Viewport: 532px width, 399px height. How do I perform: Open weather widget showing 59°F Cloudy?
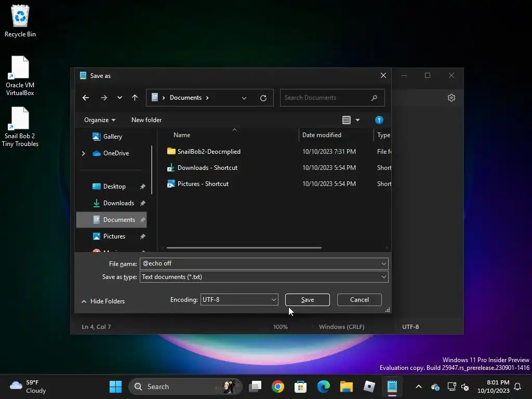pyautogui.click(x=28, y=387)
